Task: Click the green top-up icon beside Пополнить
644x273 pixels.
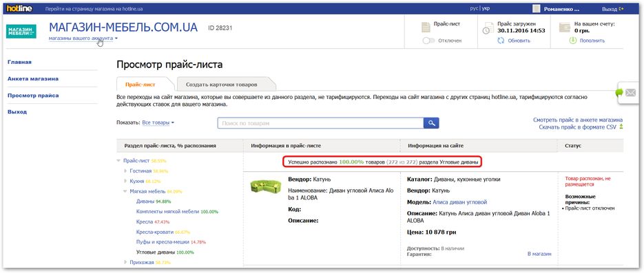Action: [x=573, y=41]
